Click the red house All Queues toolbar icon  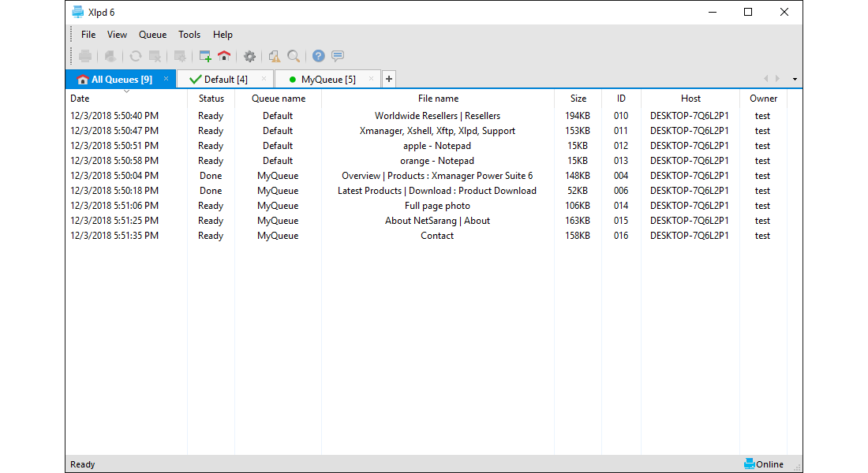click(x=224, y=56)
